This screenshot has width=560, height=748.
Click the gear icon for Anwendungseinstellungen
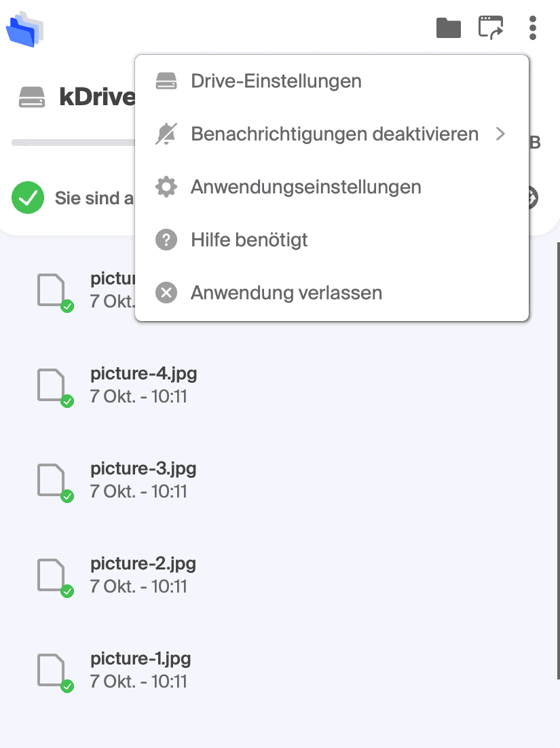tap(166, 187)
